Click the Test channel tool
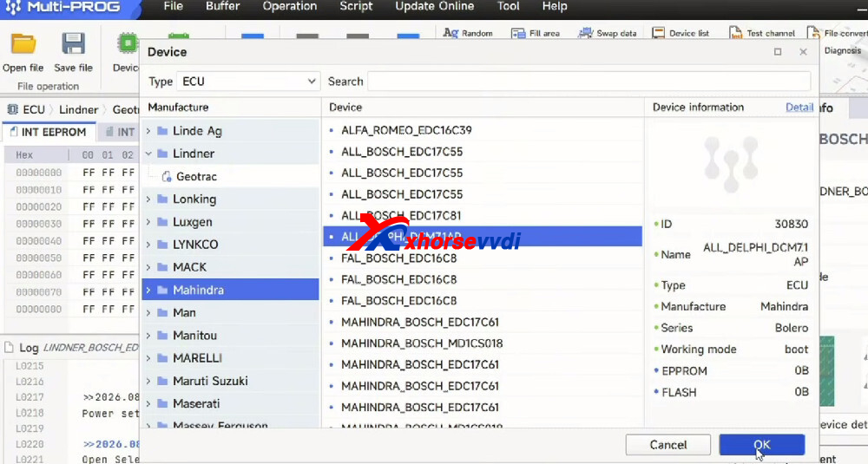Image resolution: width=868 pixels, height=464 pixels. pyautogui.click(x=762, y=33)
